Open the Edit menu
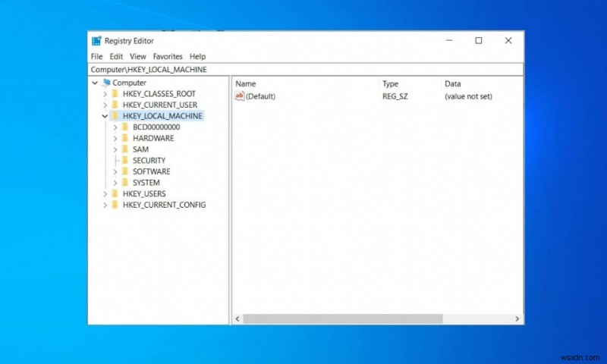Viewport: 607px width, 364px height. 116,56
